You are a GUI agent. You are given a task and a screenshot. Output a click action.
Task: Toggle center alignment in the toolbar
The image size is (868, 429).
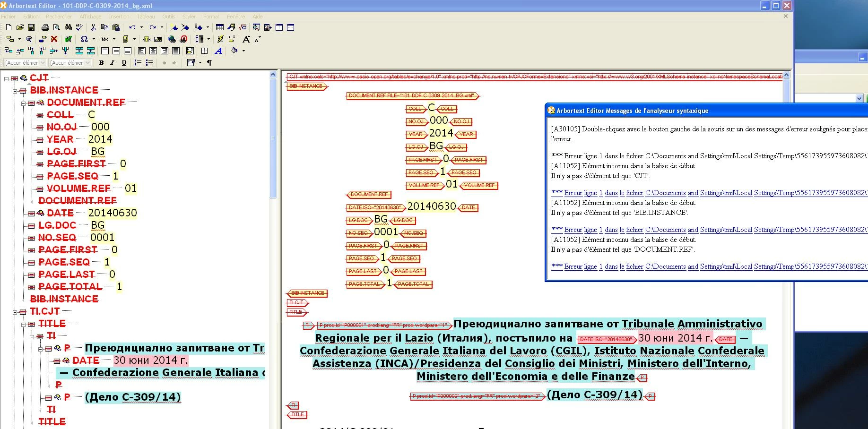[153, 51]
